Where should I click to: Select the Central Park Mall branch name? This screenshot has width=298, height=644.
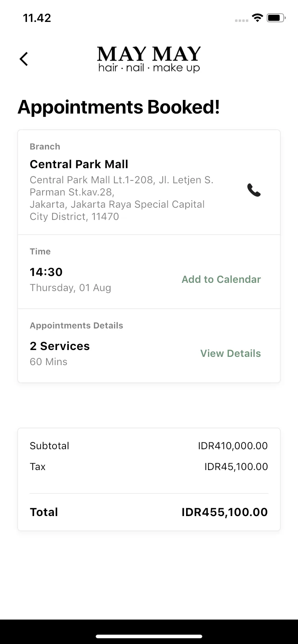point(79,164)
